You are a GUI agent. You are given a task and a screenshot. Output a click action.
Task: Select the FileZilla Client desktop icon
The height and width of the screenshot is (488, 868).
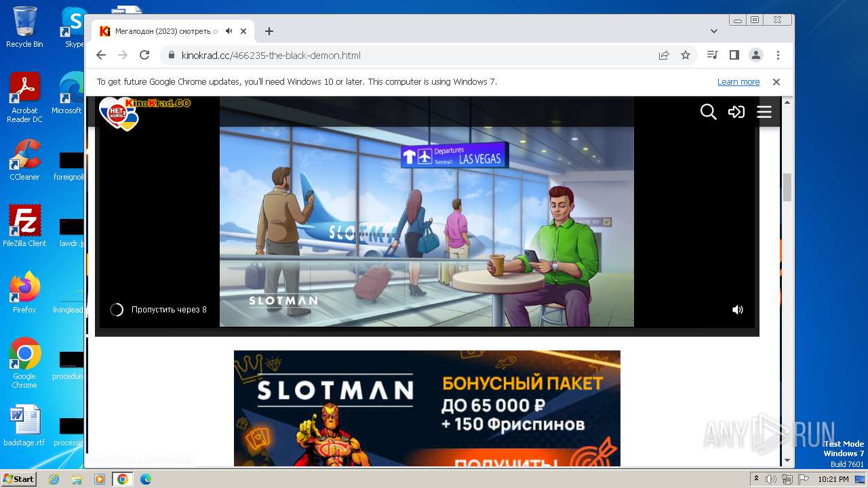click(x=24, y=226)
